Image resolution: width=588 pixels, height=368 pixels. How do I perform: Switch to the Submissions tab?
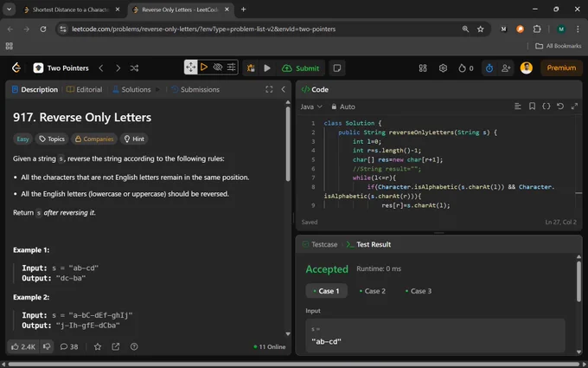click(195, 89)
